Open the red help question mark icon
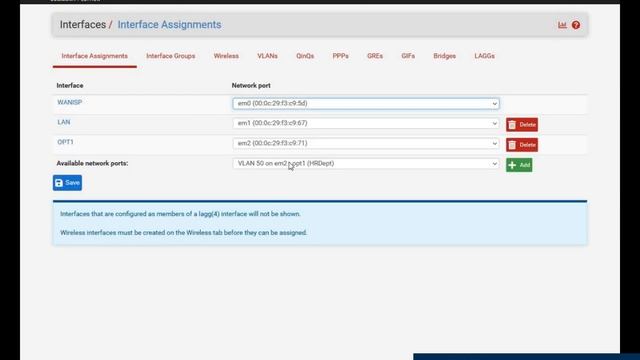Viewport: 640px width, 360px height. point(576,25)
